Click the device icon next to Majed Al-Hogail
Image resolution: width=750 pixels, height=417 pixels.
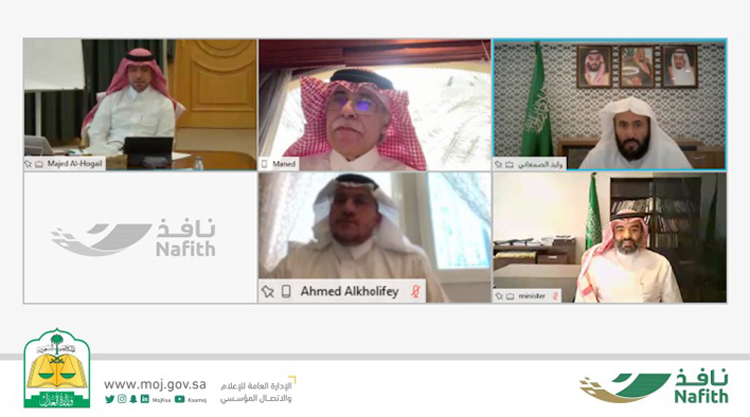point(39,164)
